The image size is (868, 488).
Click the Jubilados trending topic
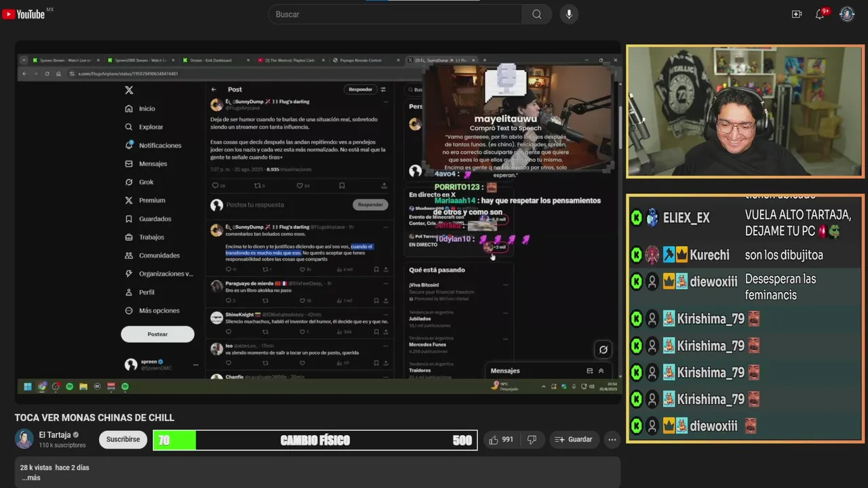tap(420, 319)
